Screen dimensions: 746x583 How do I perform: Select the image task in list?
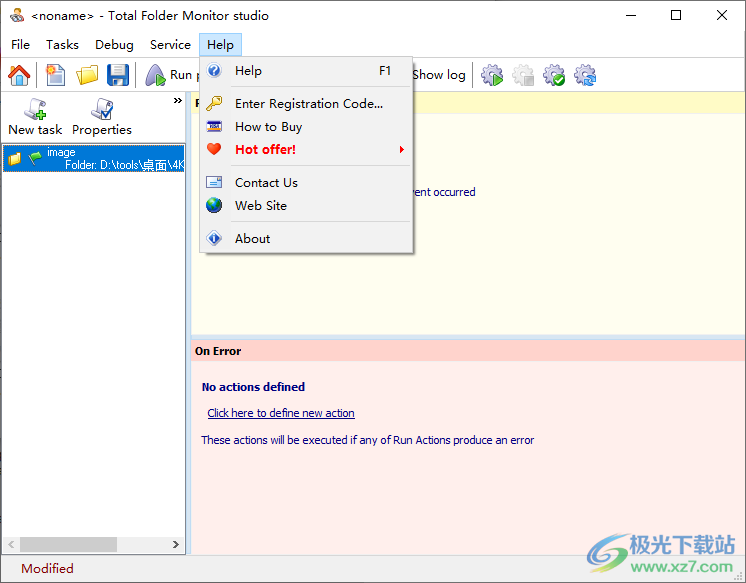pos(94,158)
